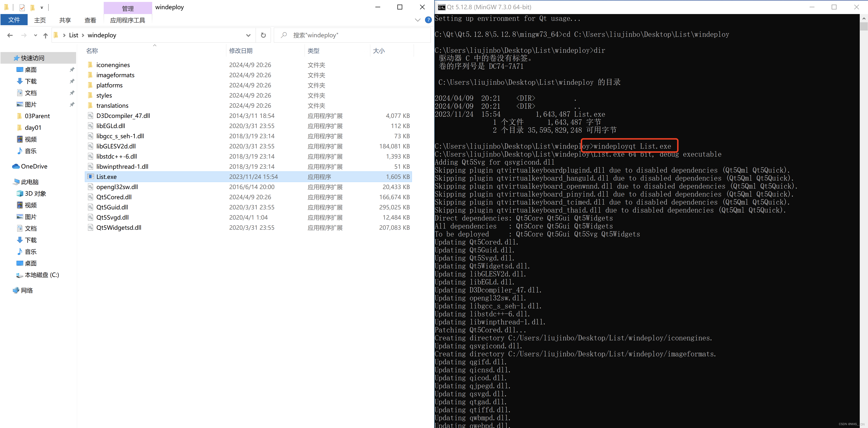Open Properties using the quick access checkmark icon

[22, 7]
